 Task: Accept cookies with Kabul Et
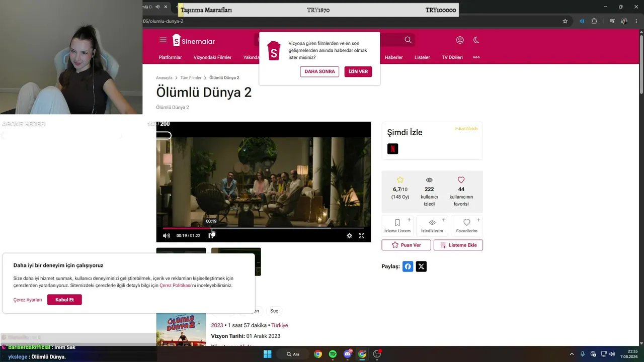click(x=64, y=300)
